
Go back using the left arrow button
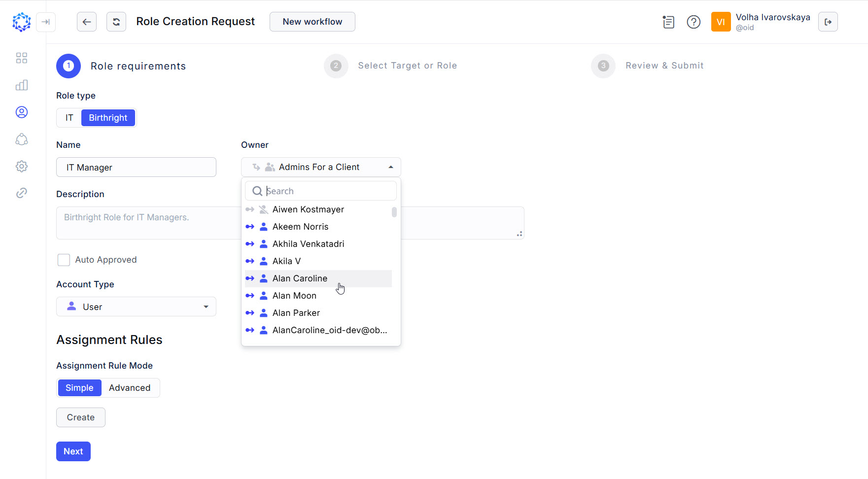tap(87, 22)
